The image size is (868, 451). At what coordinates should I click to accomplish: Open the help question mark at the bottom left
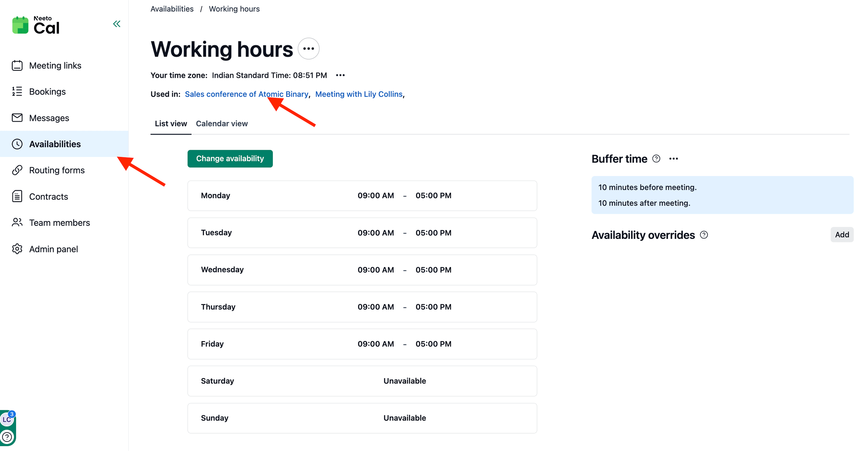click(7, 437)
